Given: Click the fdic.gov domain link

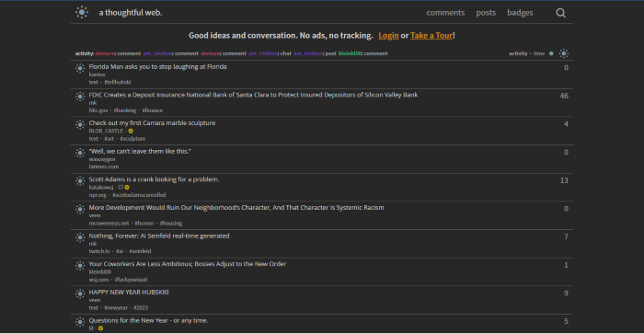Looking at the screenshot, I should pyautogui.click(x=98, y=110).
